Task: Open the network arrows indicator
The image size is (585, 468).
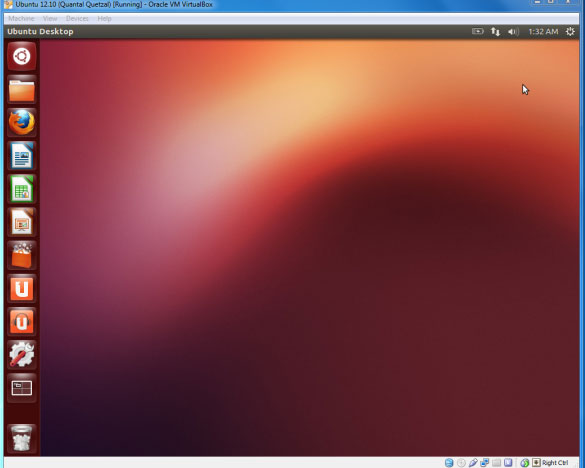Action: [x=495, y=32]
